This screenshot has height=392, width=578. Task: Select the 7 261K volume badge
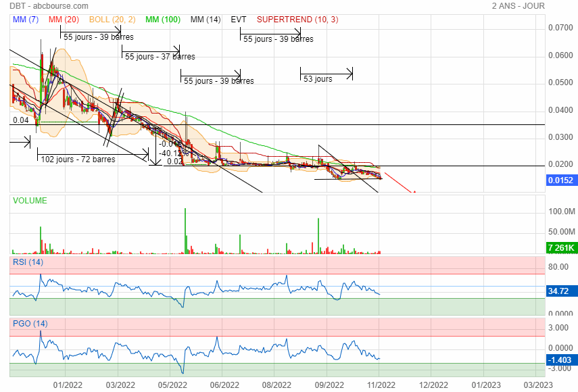(x=560, y=247)
